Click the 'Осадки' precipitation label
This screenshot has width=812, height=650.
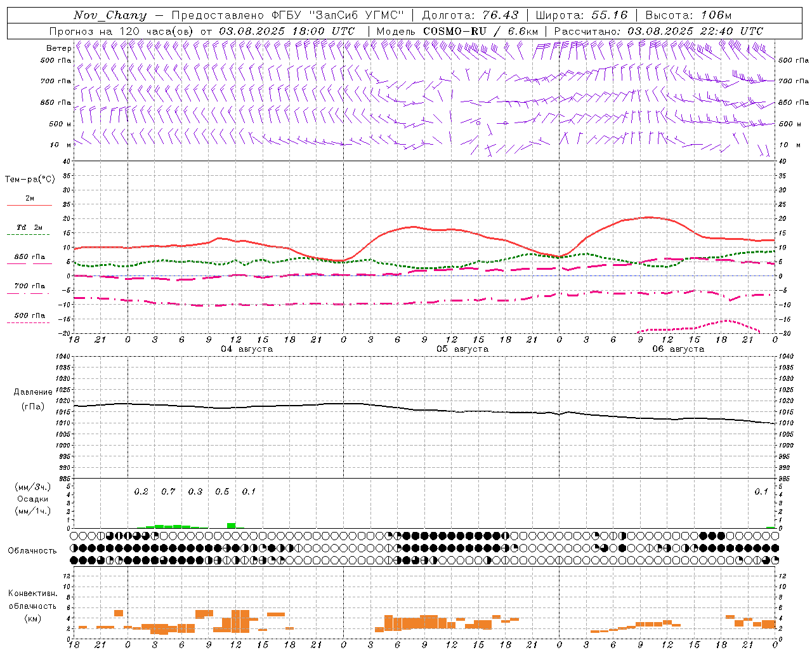coord(33,499)
